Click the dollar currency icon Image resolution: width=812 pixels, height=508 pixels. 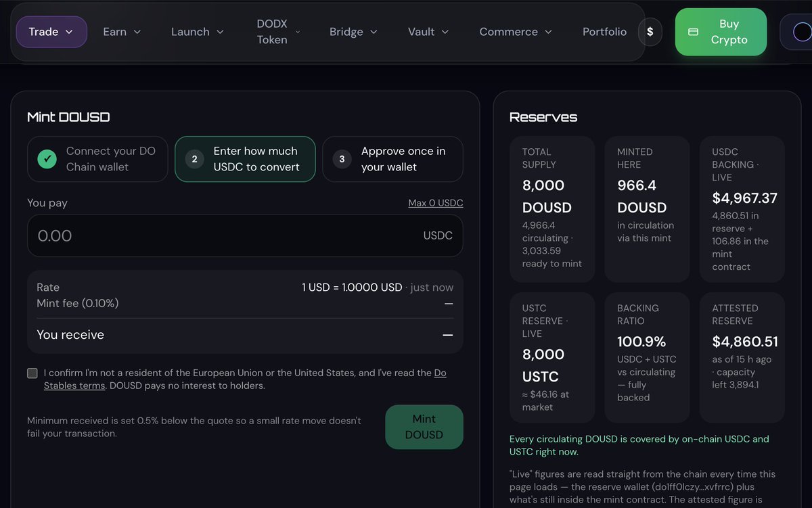point(650,32)
